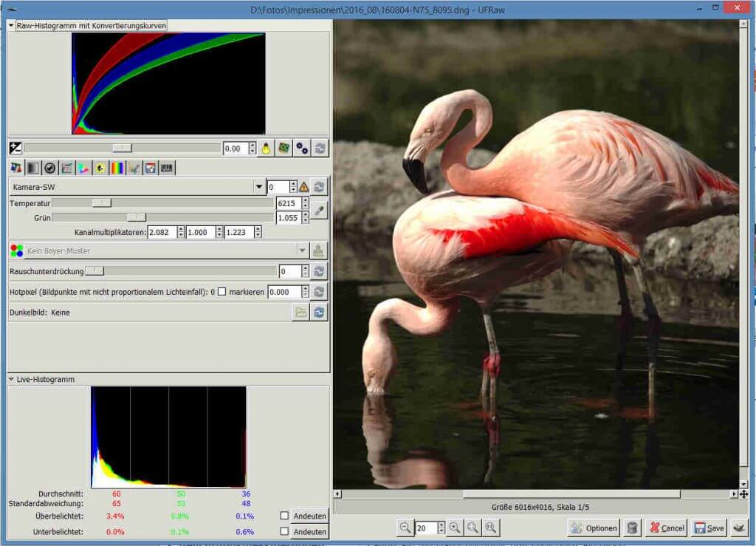Screen dimensions: 756x546
Task: Open the lens correction tab
Action: [49, 168]
